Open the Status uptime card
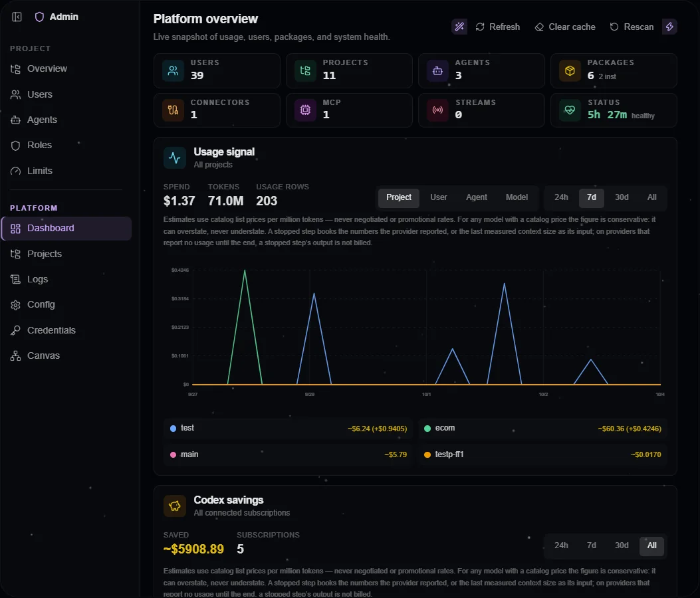 click(x=614, y=110)
